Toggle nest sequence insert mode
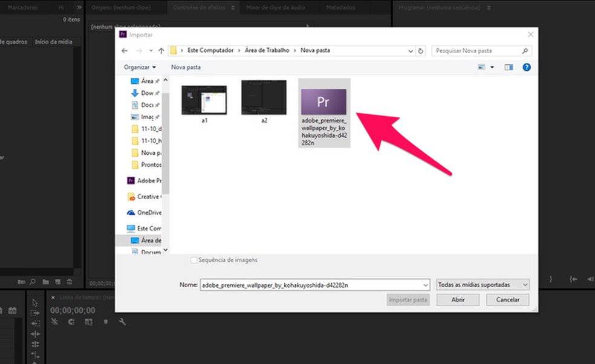Viewport: 595px width, 364px height. click(54, 322)
